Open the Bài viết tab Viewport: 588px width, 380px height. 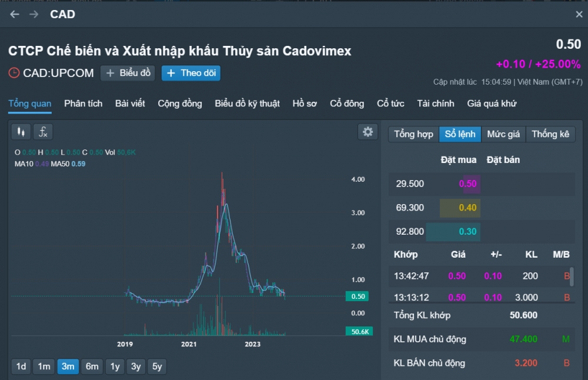point(130,104)
